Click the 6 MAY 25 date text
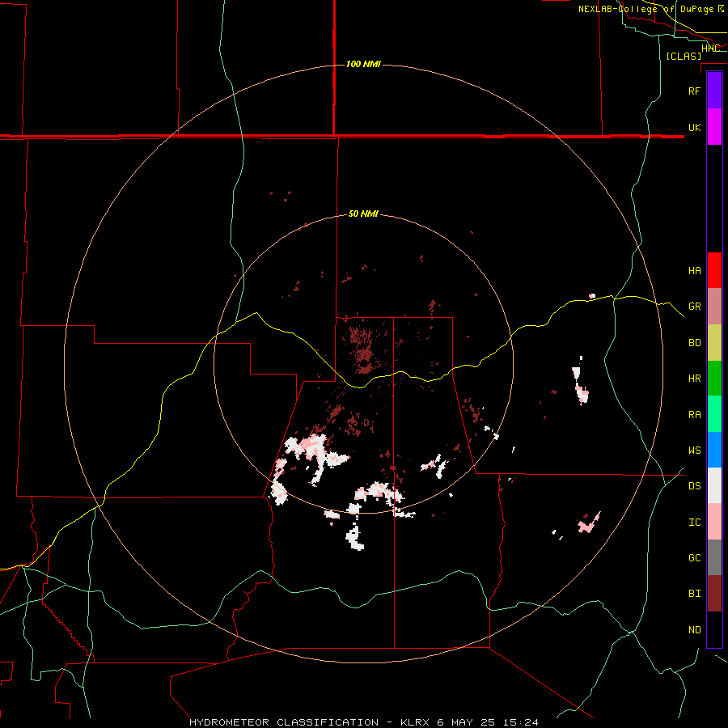728x728 pixels. click(468, 722)
